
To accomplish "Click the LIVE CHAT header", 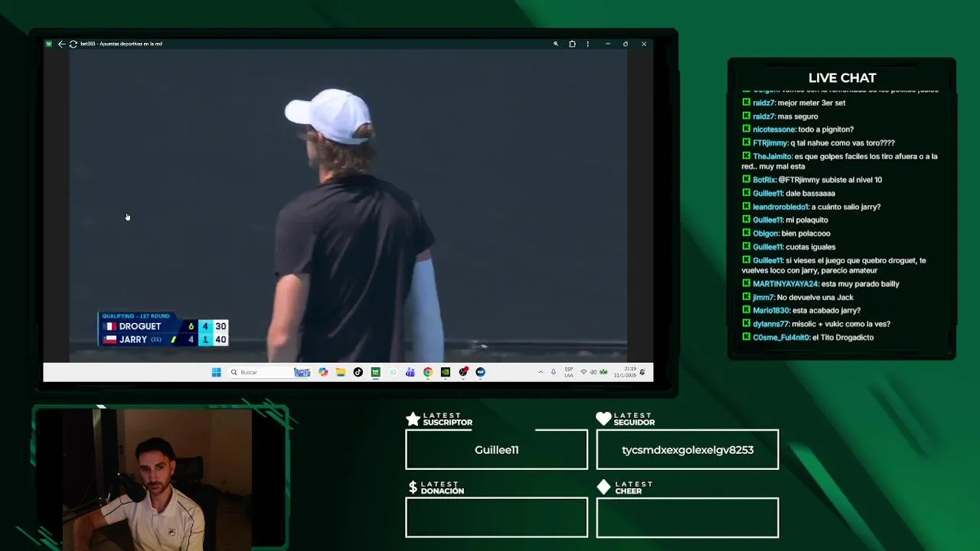I will (842, 77).
